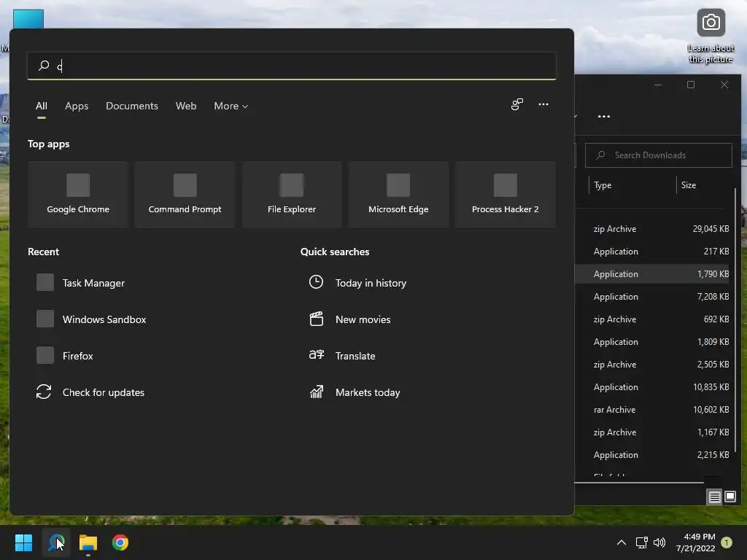Select the highlighted 1,790 KB Application row
Screen dimensions: 747x560
pos(651,274)
